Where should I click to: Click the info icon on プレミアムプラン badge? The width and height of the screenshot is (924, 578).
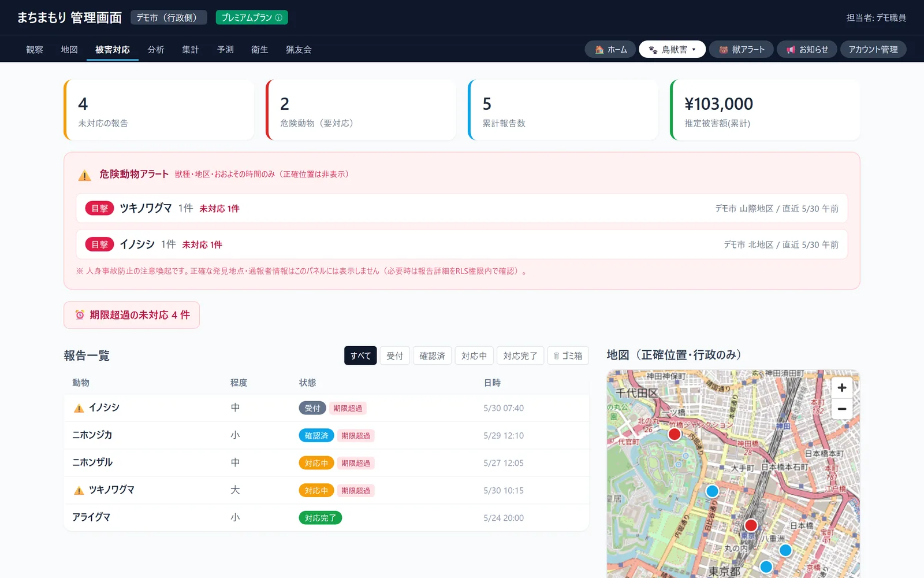click(279, 18)
